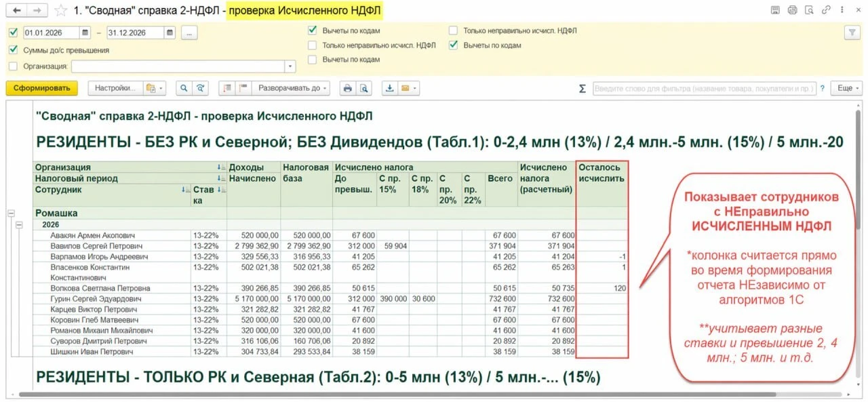Click the Sigma sum icon

(583, 88)
